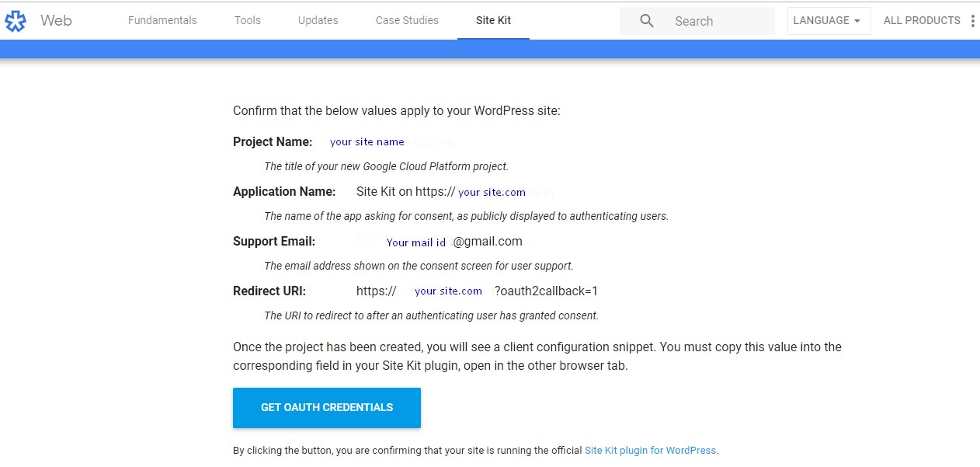Click the blue banner strip above content
Viewport: 980px width, 467px height.
(490, 48)
